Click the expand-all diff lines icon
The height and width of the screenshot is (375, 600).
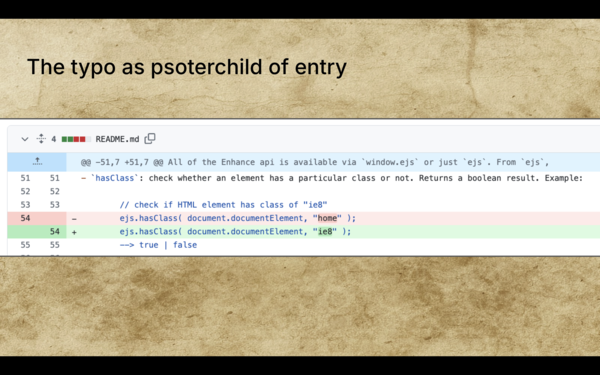pos(41,139)
